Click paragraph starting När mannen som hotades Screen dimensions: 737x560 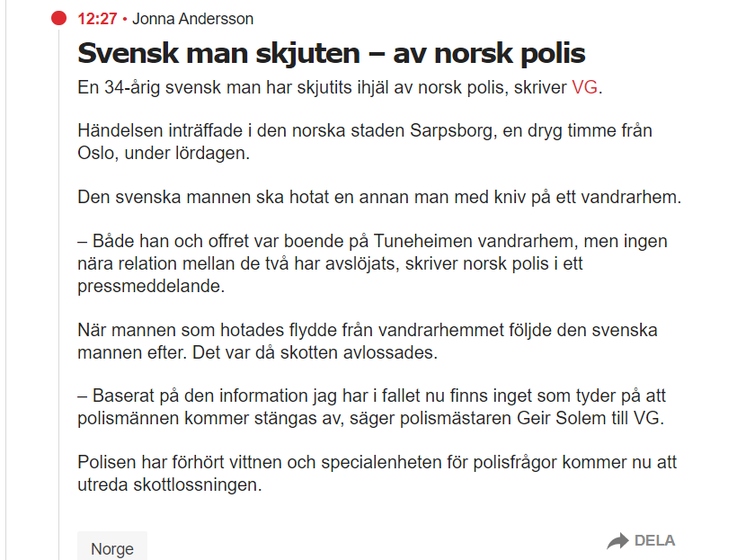(x=367, y=330)
